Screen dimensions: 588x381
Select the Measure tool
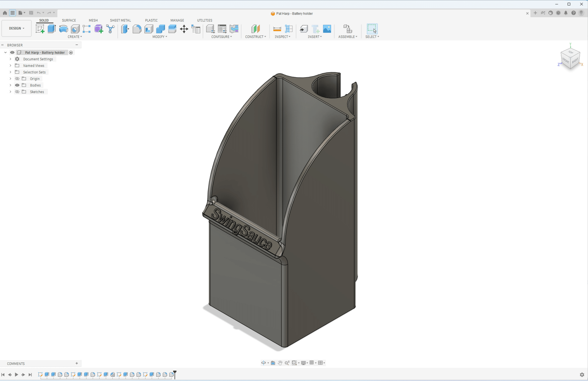pyautogui.click(x=277, y=29)
